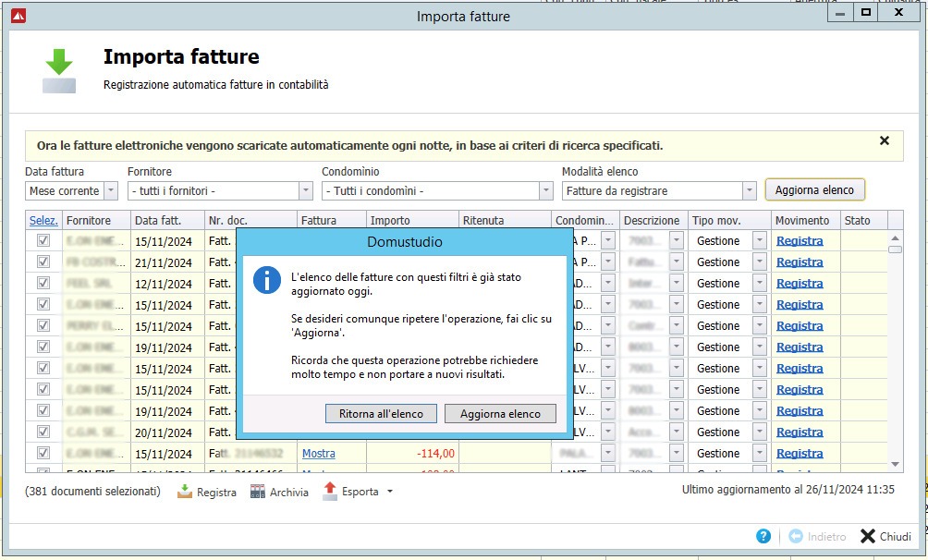Dismiss the yellow info banner with its X
The width and height of the screenshot is (928, 560).
[x=885, y=140]
